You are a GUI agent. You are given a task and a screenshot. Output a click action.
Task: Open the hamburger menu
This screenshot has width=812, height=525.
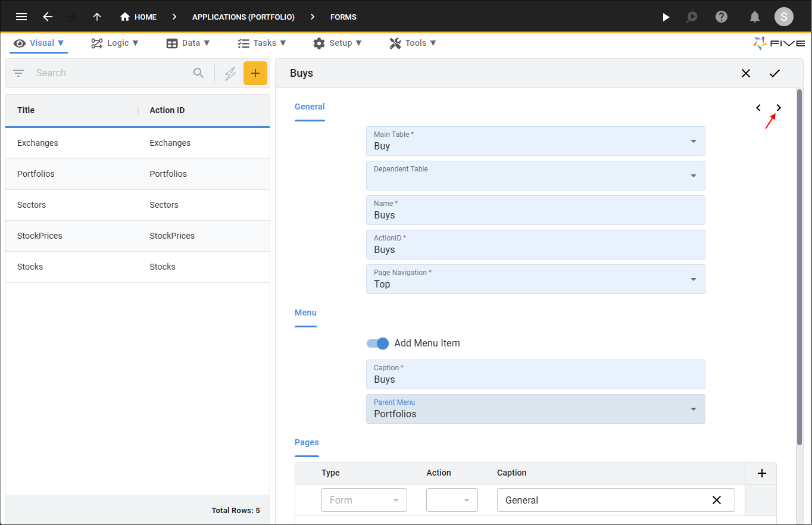[21, 17]
